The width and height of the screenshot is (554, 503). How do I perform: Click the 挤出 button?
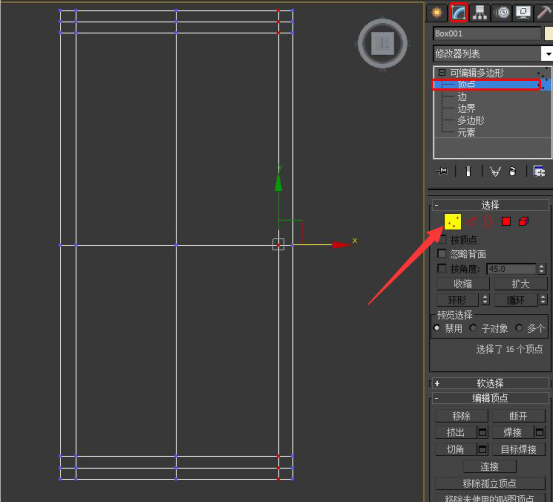pyautogui.click(x=456, y=432)
